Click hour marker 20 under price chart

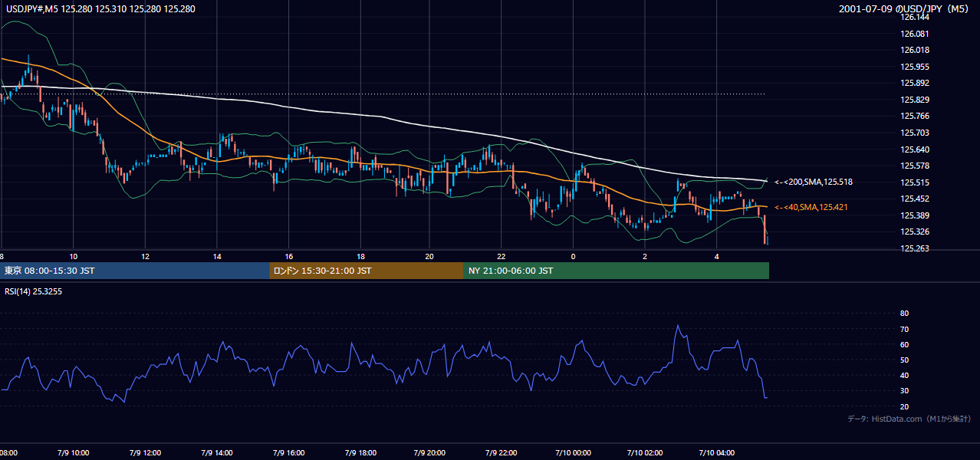pyautogui.click(x=429, y=256)
